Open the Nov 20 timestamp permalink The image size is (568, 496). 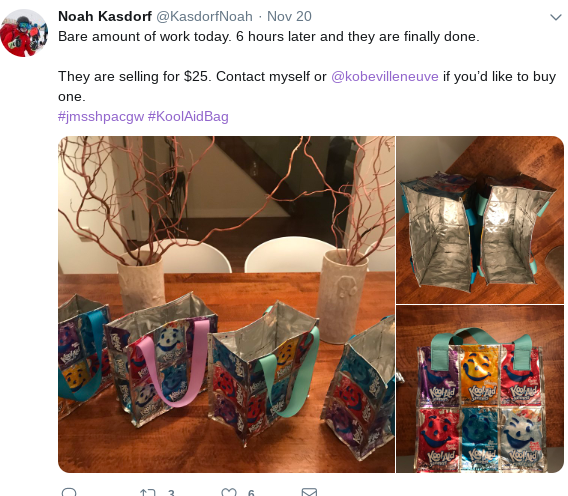pos(289,16)
